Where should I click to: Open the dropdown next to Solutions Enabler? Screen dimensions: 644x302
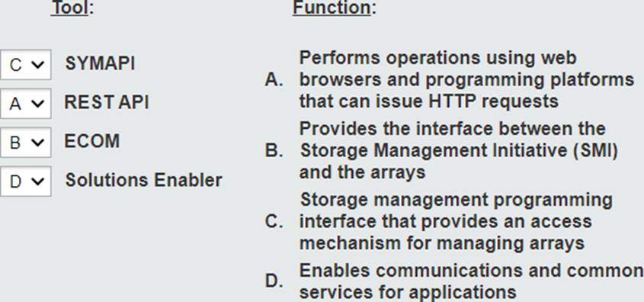pyautogui.click(x=25, y=182)
